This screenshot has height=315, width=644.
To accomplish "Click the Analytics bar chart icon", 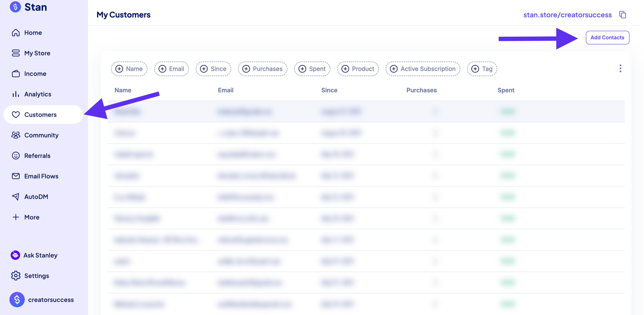I will pos(16,94).
